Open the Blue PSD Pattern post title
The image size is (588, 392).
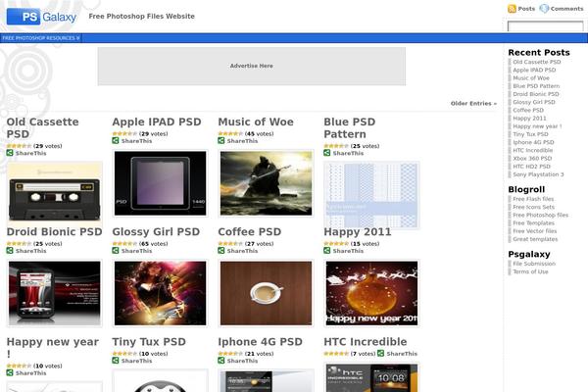350,128
